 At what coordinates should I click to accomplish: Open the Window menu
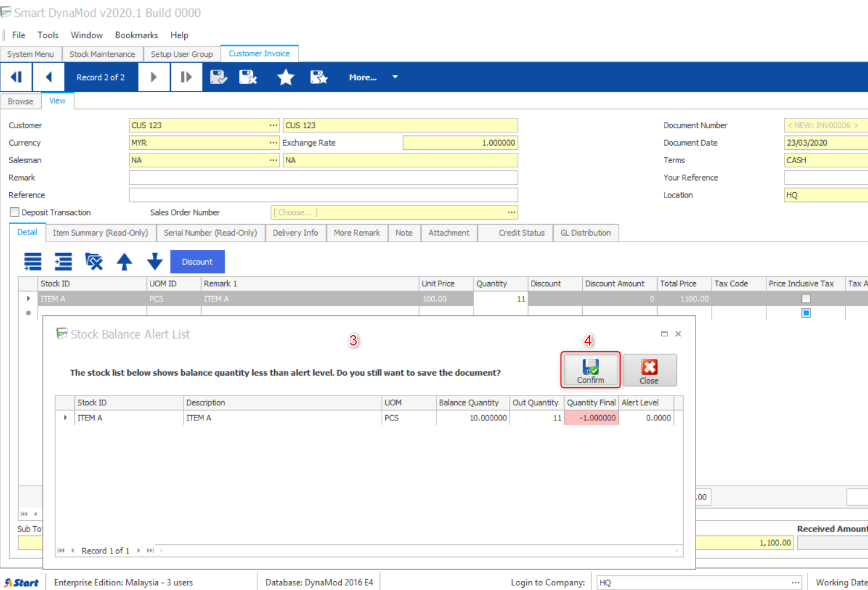[x=87, y=35]
